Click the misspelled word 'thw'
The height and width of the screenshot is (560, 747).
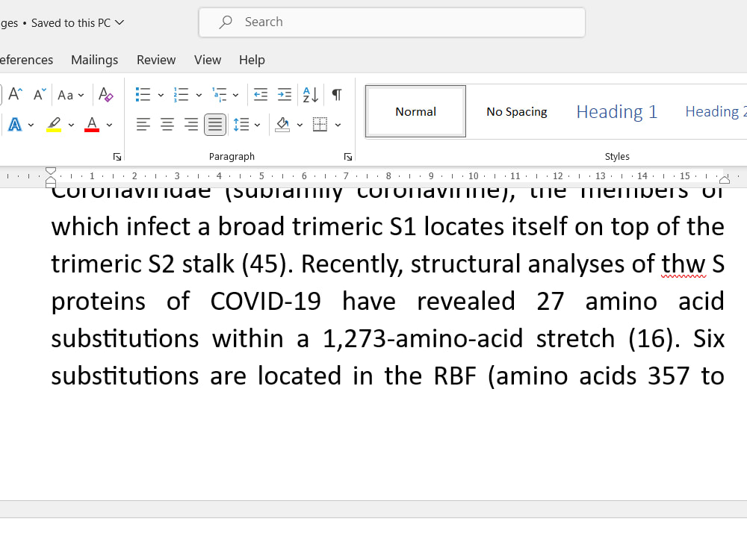click(684, 264)
